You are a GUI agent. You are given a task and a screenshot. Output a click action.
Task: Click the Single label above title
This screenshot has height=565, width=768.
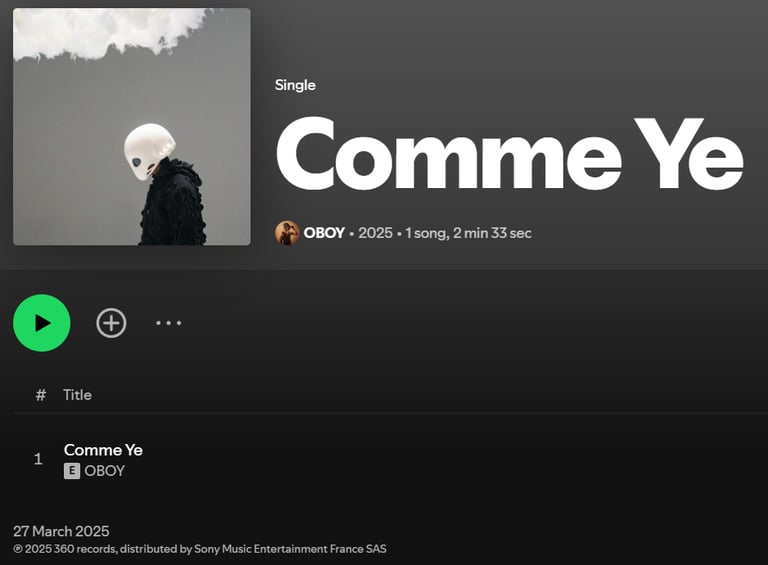[295, 85]
